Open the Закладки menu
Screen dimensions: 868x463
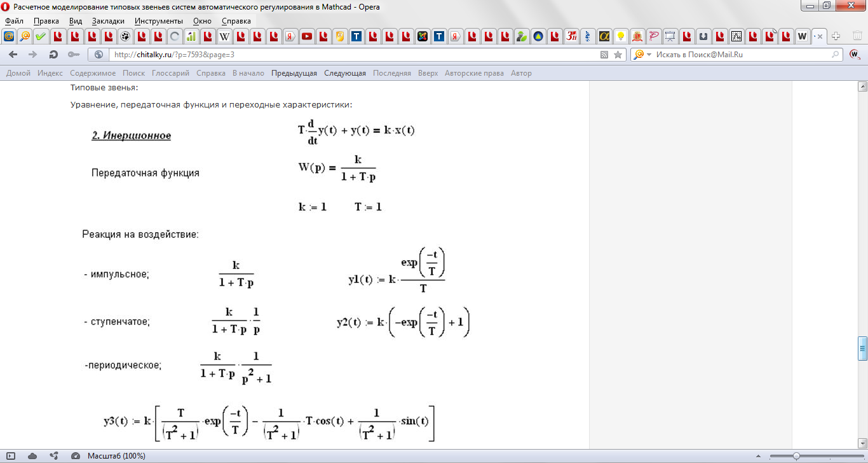(x=108, y=21)
